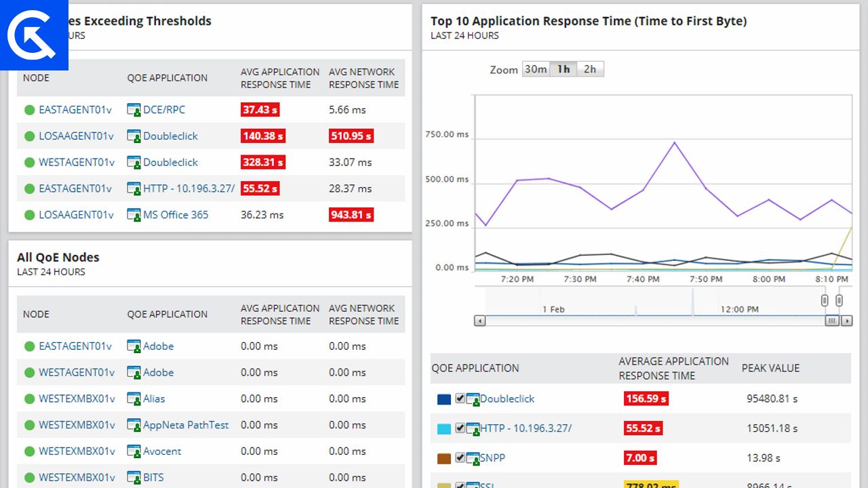Uncheck the SNPP series checkbox
868x488 pixels.
click(460, 458)
